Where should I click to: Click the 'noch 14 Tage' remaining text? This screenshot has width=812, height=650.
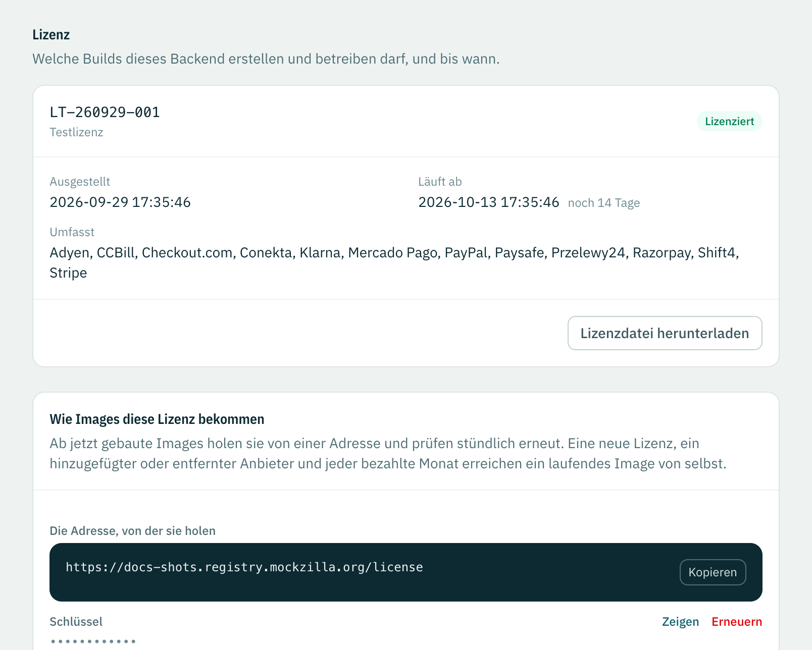604,203
